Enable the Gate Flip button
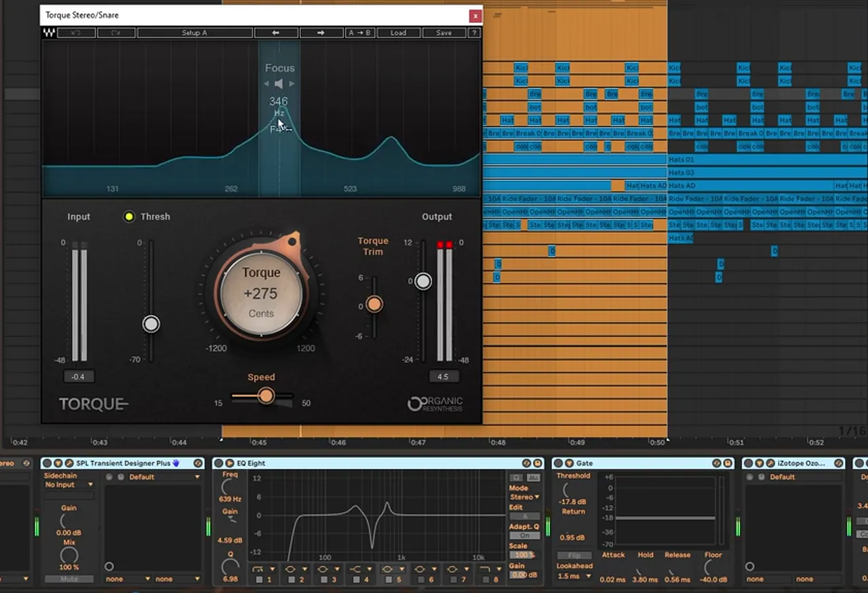Screen dimensions: 868x593 [x=574, y=556]
